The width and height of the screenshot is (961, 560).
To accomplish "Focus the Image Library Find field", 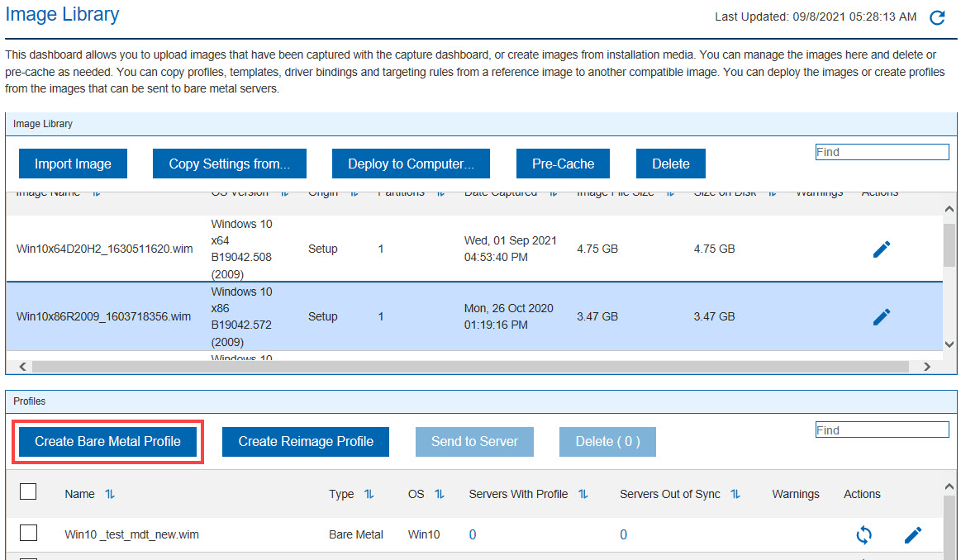I will [x=882, y=152].
